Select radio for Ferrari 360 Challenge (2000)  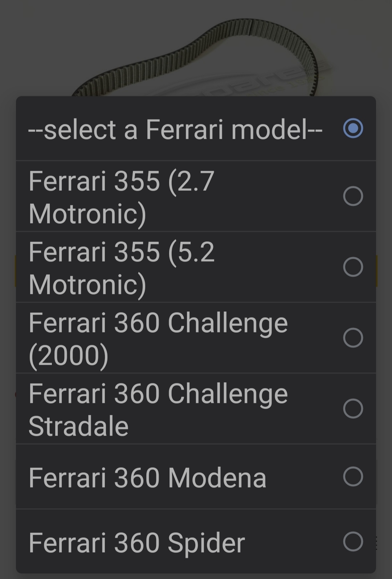(353, 338)
